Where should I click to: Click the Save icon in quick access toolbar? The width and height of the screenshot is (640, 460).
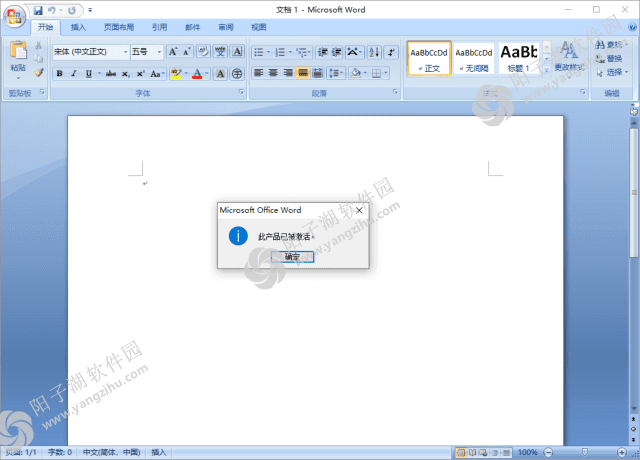(38, 10)
